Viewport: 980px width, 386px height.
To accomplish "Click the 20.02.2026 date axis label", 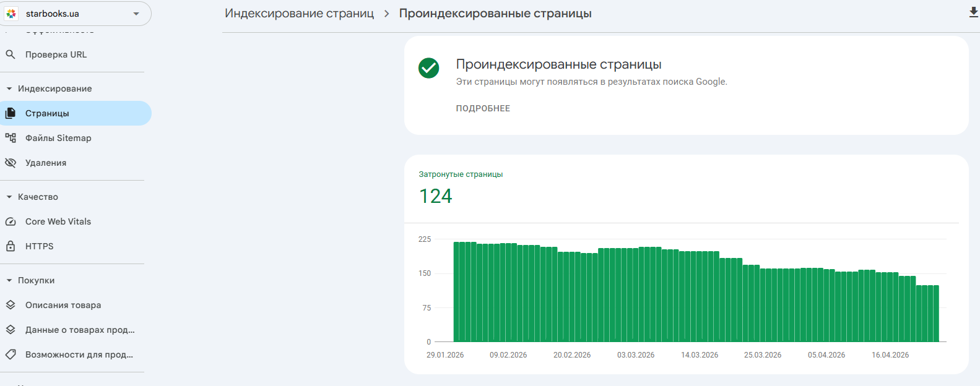I will (x=572, y=355).
